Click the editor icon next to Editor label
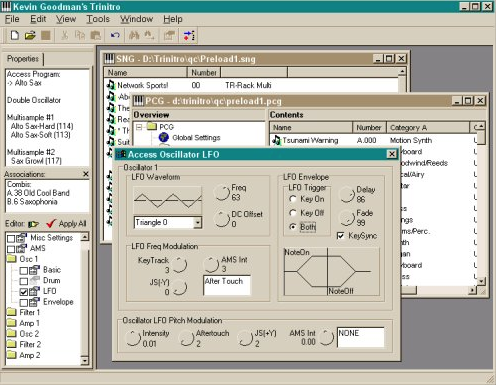Image resolution: width=496 pixels, height=385 pixels. [33, 224]
